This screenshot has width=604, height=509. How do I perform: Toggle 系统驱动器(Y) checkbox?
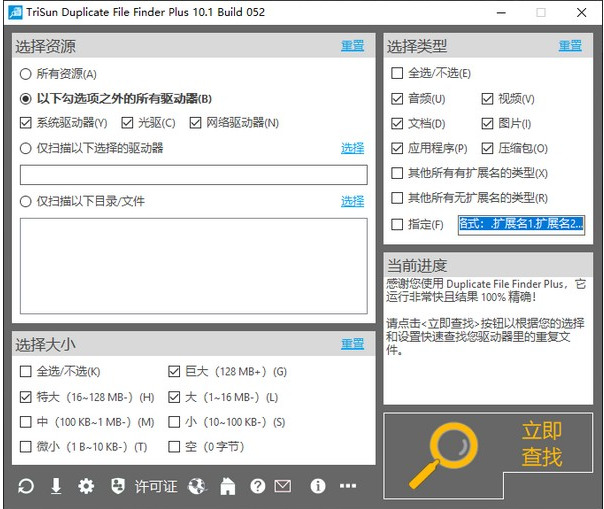(x=25, y=123)
